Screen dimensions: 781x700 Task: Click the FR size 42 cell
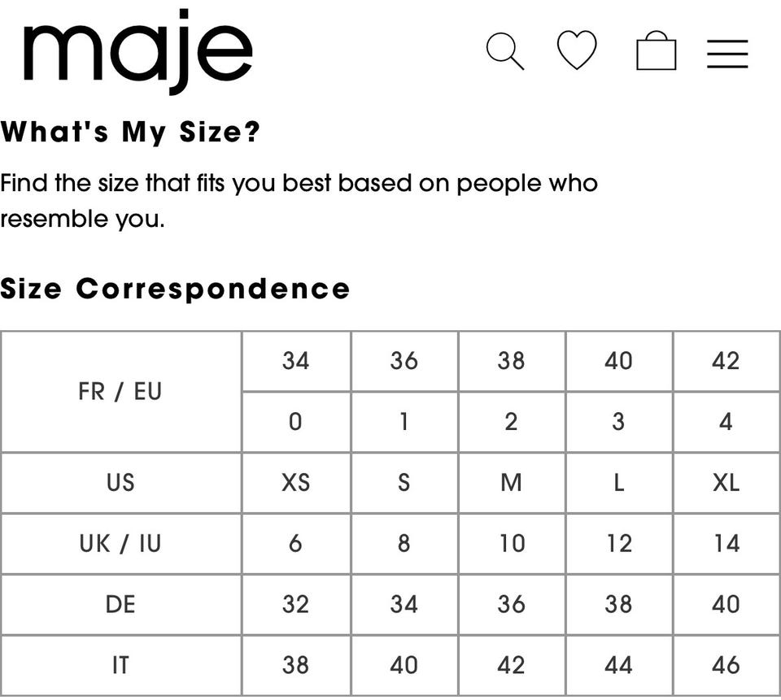[726, 361]
